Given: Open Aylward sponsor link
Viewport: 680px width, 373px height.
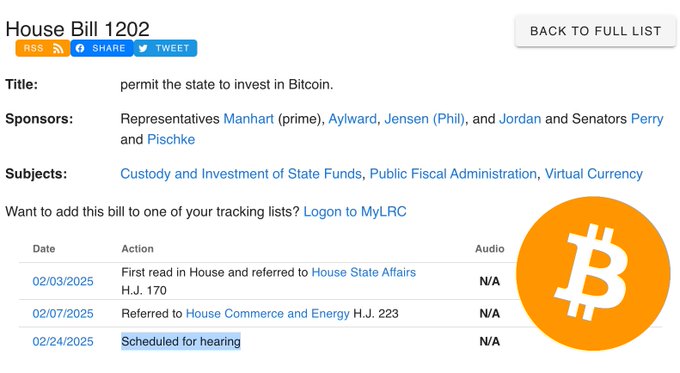Looking at the screenshot, I should point(352,119).
